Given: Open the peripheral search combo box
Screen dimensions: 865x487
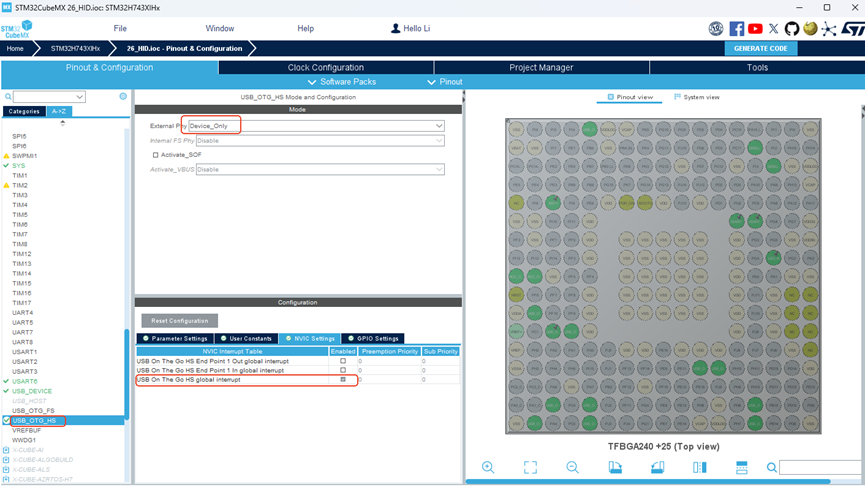Looking at the screenshot, I should coord(49,97).
